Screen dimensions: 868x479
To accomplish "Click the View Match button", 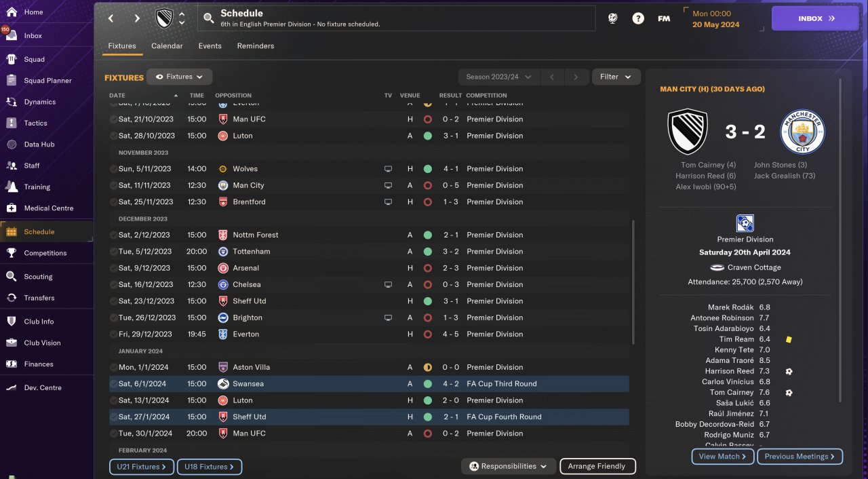I will [722, 457].
